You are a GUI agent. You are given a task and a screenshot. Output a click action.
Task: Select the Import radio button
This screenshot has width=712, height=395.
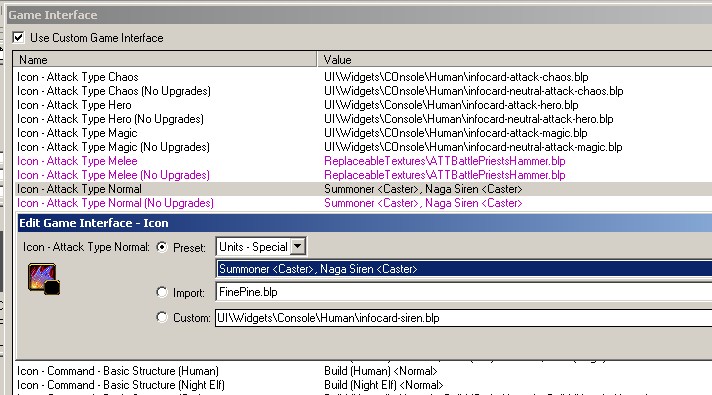162,292
